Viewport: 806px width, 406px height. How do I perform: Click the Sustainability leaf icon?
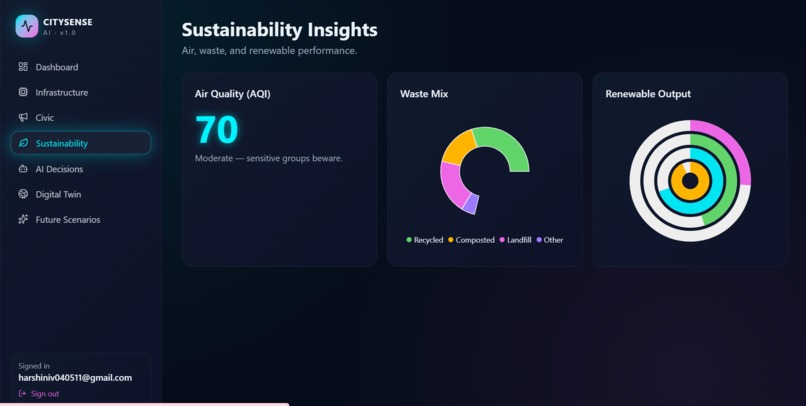23,143
